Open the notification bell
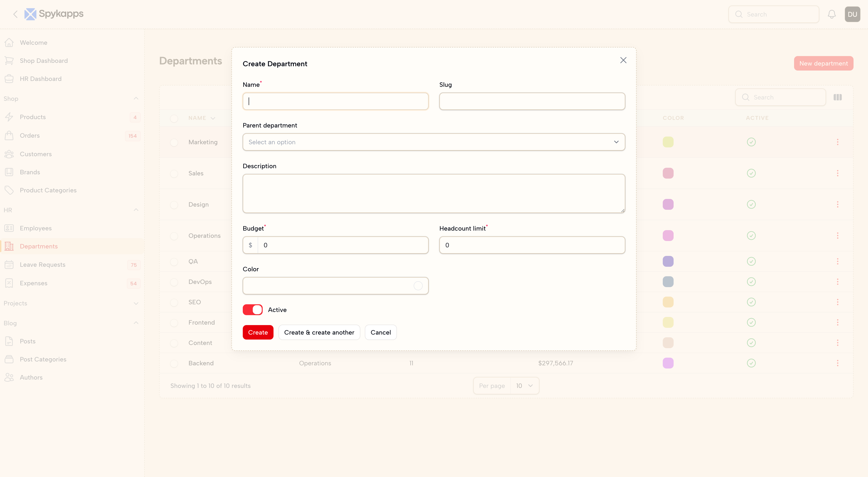 tap(832, 14)
